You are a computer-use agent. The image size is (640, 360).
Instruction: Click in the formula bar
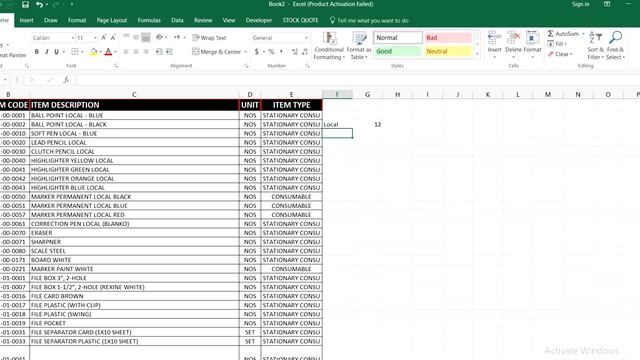[x=357, y=80]
